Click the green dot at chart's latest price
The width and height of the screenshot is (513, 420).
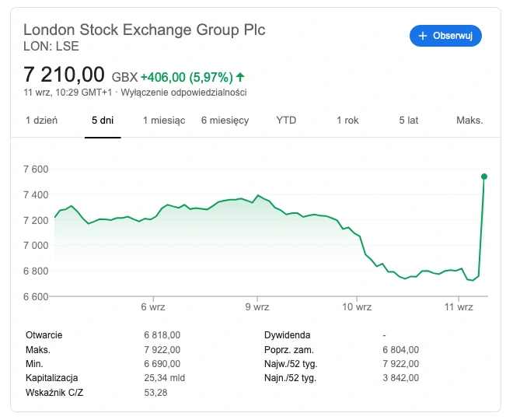coord(484,177)
